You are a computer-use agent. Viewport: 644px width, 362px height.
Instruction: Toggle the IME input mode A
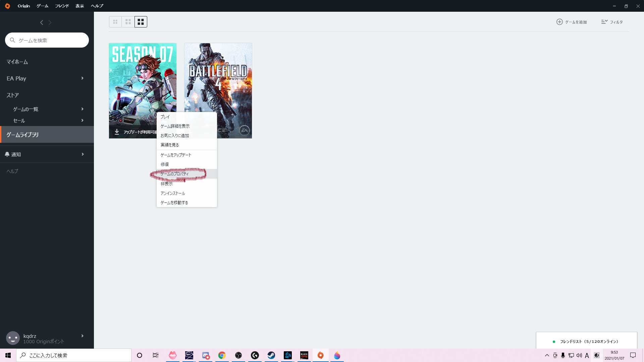pos(587,355)
